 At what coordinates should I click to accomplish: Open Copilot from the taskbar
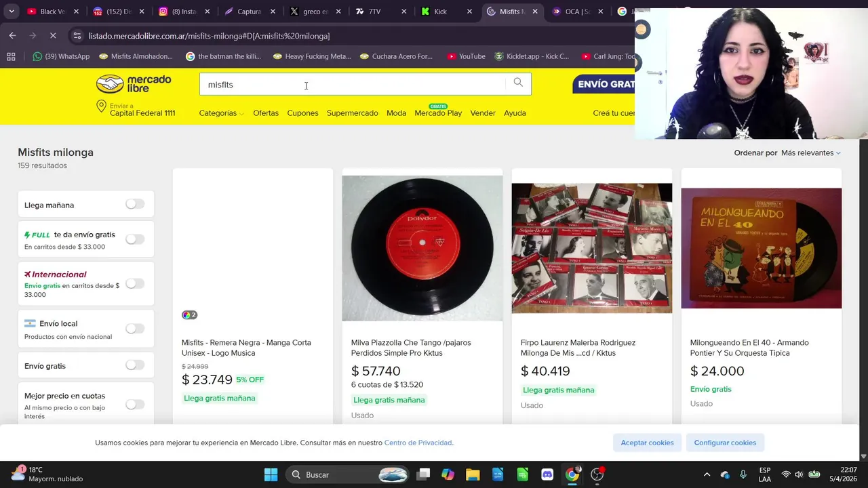[448, 474]
